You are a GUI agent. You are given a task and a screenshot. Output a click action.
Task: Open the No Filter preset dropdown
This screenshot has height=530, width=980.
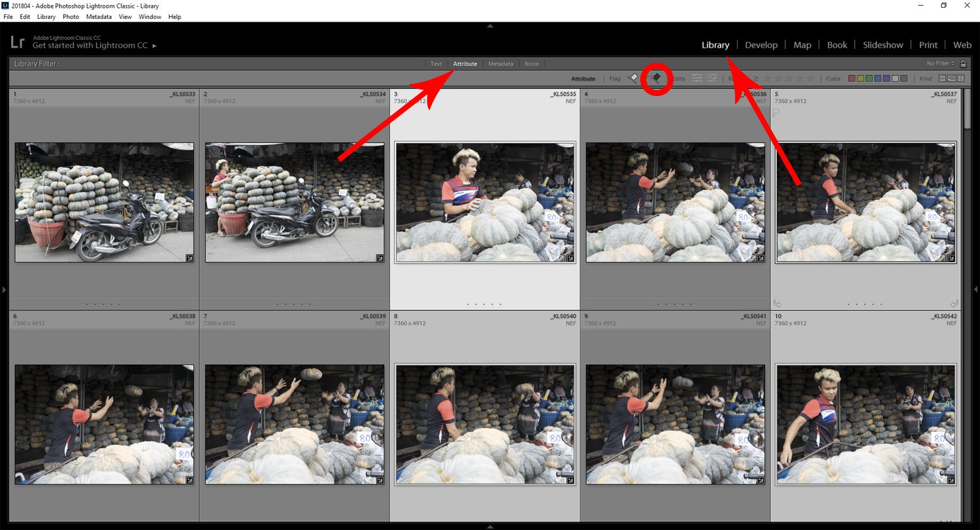click(x=939, y=63)
